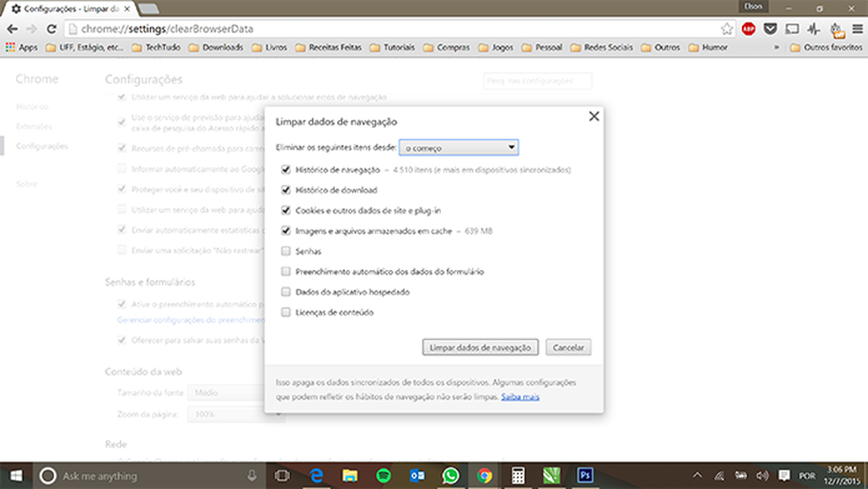Expand hidden bookmarks with the » chevron

pyautogui.click(x=776, y=48)
